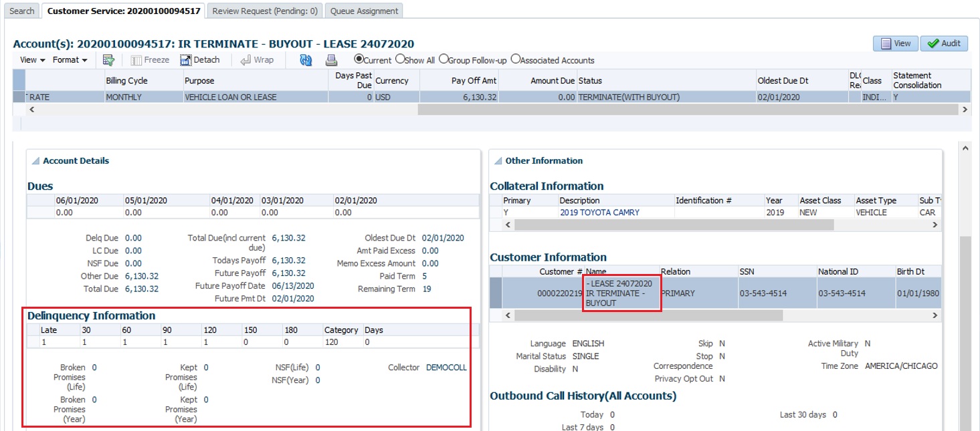Screen dimensions: 980x431
Task: Refresh the account list
Action: coord(306,60)
